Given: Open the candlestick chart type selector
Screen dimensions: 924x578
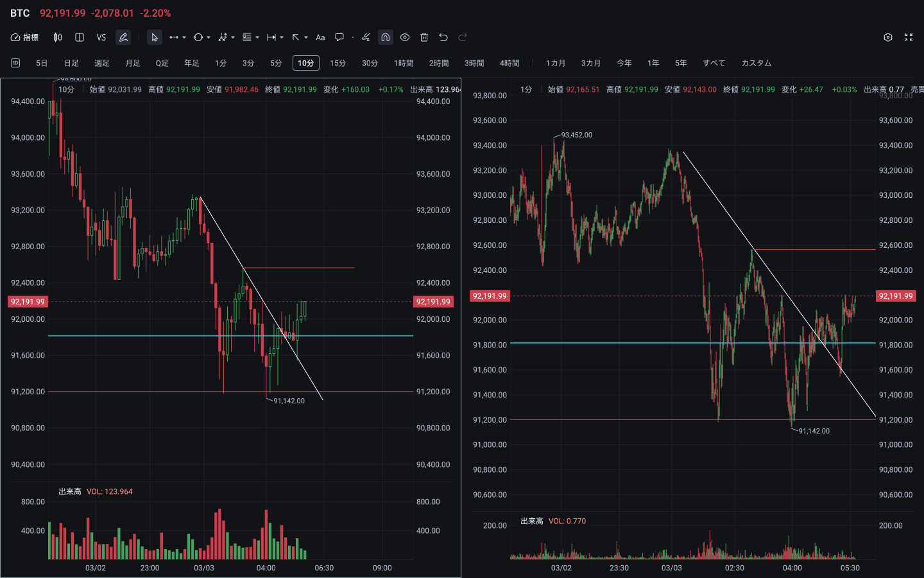Looking at the screenshot, I should click(x=58, y=37).
